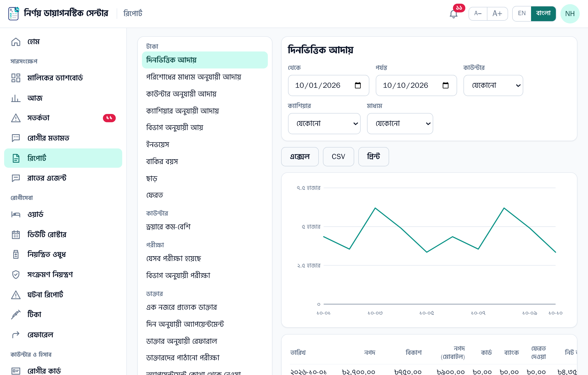Screen dimensions: 588x375
Task: Click the তারিখ column header
Action: (x=298, y=352)
